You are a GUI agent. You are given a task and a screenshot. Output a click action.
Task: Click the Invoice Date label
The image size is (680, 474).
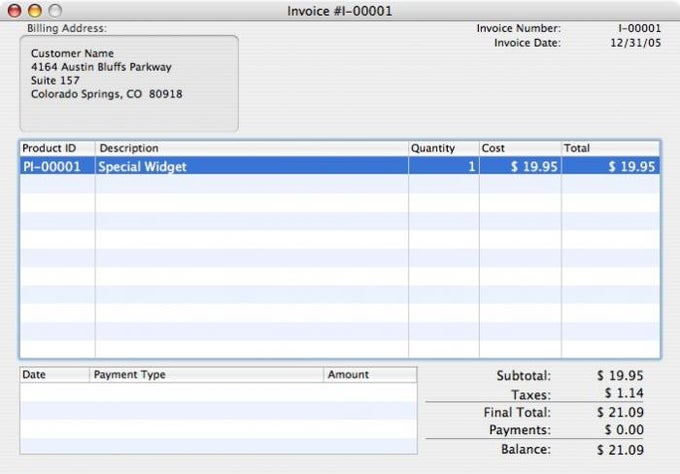click(x=527, y=43)
